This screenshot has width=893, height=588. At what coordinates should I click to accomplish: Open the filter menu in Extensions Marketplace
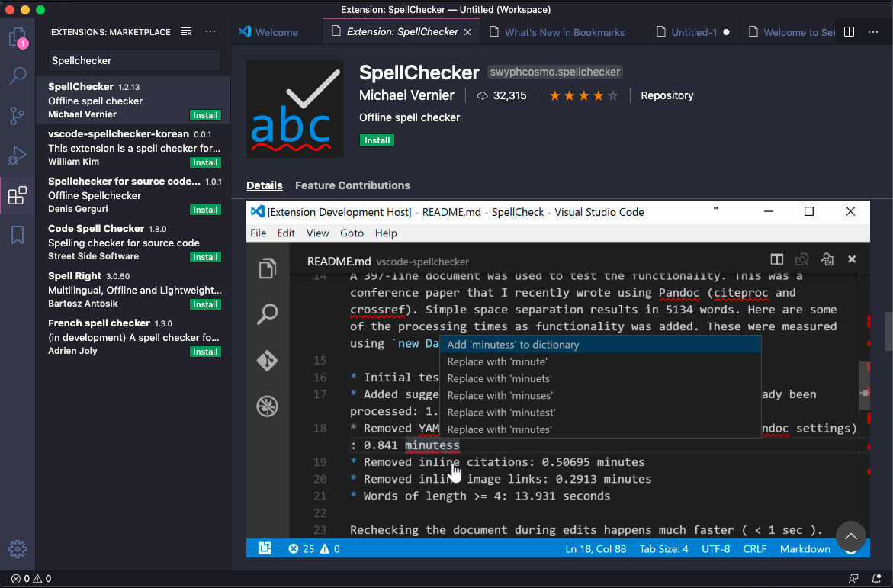point(185,32)
